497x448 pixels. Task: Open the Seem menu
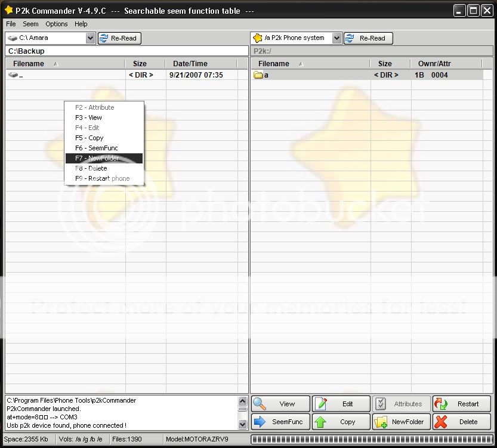30,24
